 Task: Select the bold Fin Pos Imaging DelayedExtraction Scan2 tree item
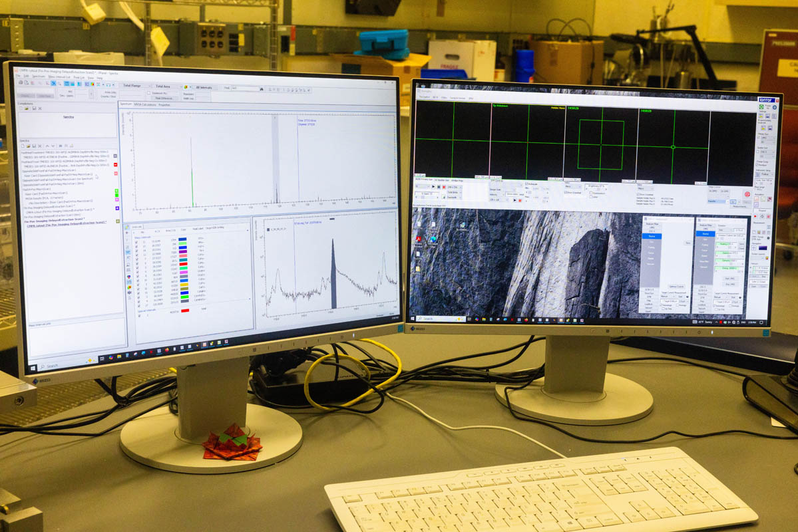(x=55, y=221)
